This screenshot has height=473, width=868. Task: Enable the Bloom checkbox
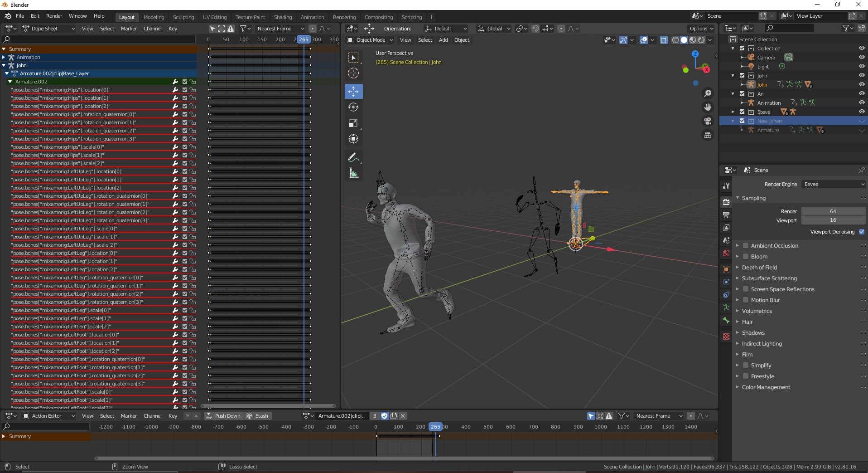point(746,257)
